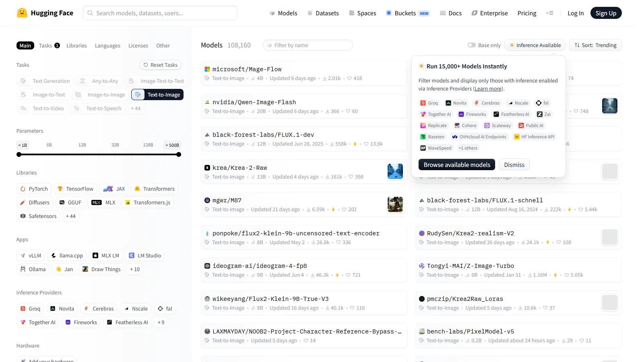This screenshot has height=362, width=644.
Task: Open the Log In link
Action: (576, 13)
